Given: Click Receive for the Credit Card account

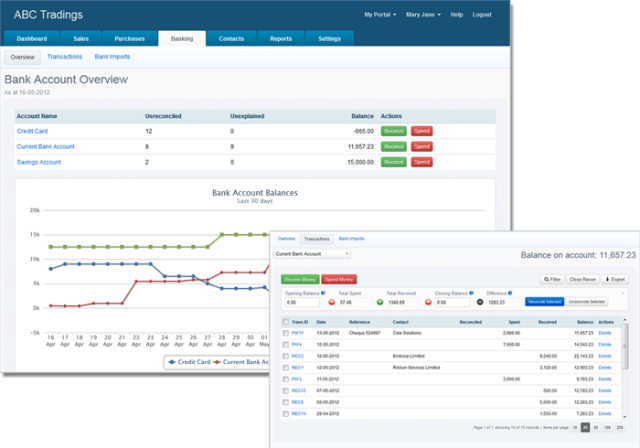Looking at the screenshot, I should pos(393,131).
